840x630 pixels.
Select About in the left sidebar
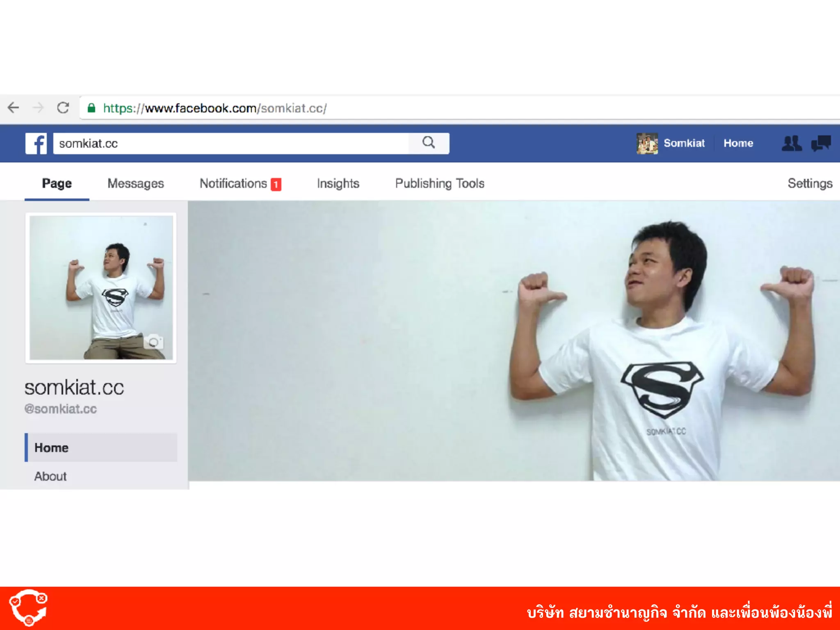(x=50, y=476)
